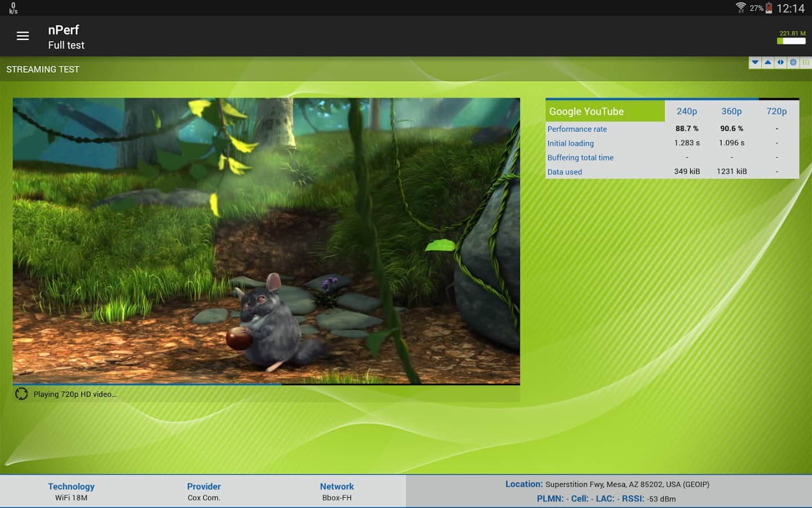The height and width of the screenshot is (508, 812).
Task: Select the 720p column header
Action: click(x=776, y=111)
